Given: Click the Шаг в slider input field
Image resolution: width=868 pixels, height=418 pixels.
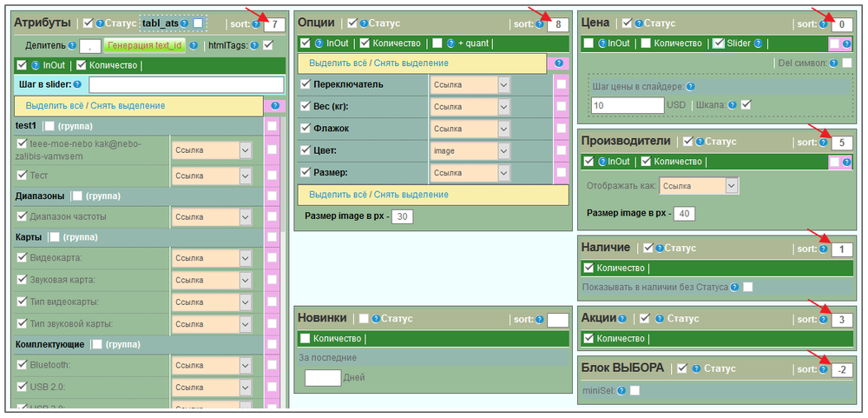Looking at the screenshot, I should pos(186,85).
